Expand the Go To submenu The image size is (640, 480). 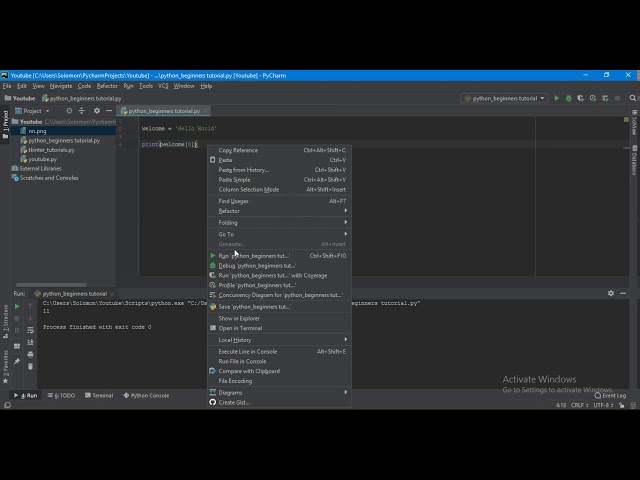point(280,234)
